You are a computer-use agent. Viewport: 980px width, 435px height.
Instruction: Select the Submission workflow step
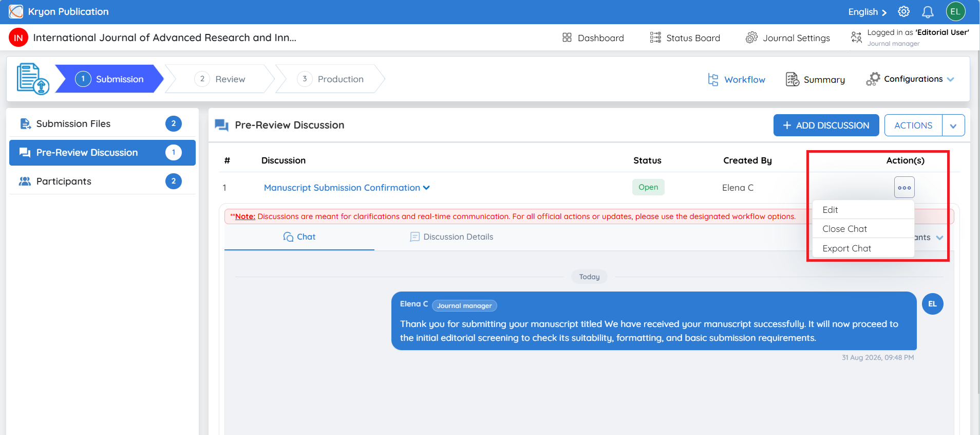click(109, 79)
